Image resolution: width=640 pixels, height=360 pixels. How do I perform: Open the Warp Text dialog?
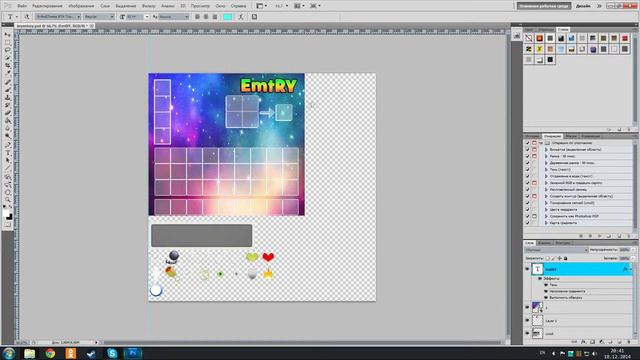coord(241,17)
